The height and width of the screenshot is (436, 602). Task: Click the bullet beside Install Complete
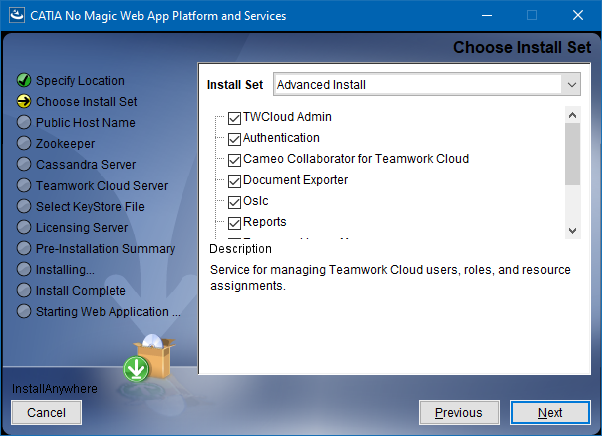pyautogui.click(x=24, y=291)
